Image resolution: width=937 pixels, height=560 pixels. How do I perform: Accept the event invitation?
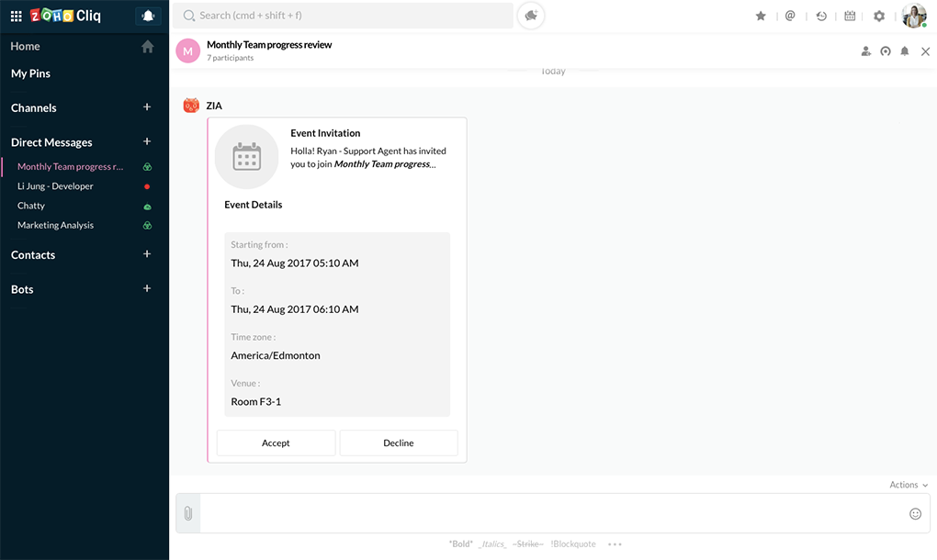(276, 442)
